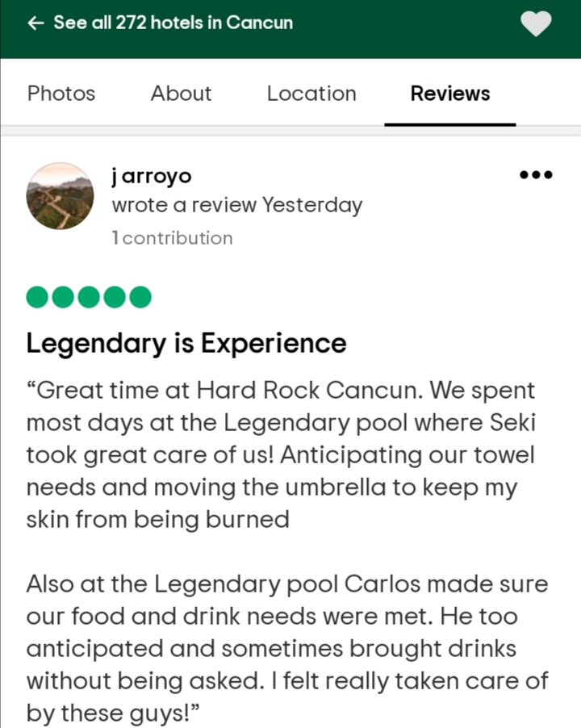View the 1 contribution count
The width and height of the screenshot is (581, 728).
[172, 238]
